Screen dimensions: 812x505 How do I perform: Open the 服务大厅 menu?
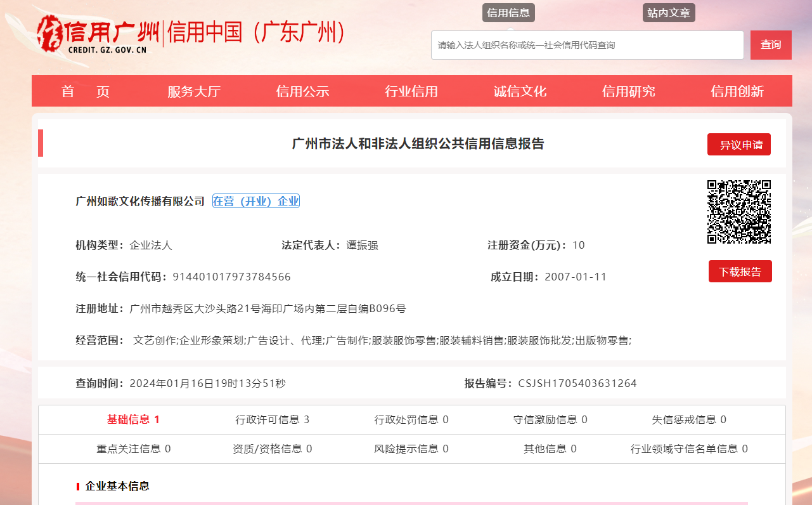pyautogui.click(x=194, y=91)
